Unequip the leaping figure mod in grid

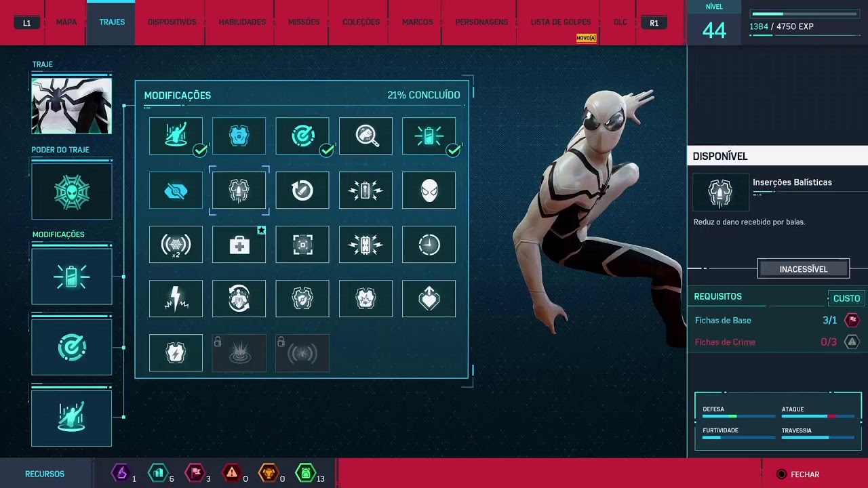[176, 136]
